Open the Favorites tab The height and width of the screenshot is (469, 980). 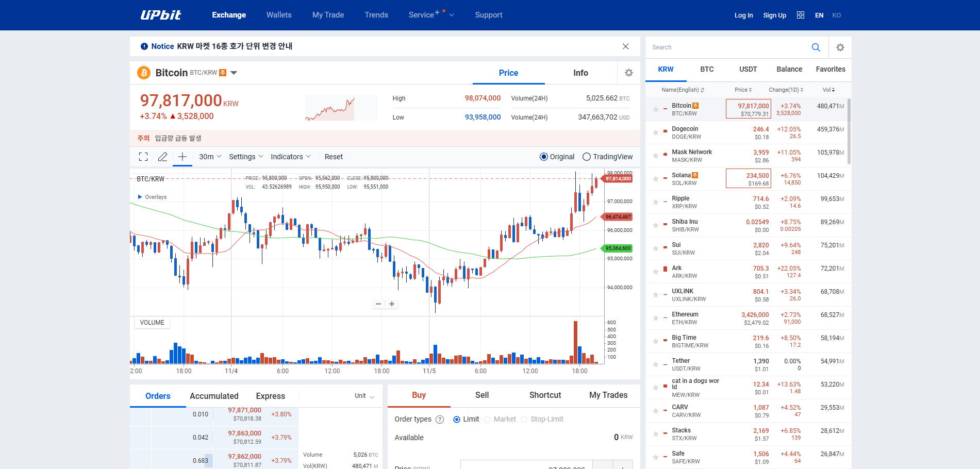[830, 69]
